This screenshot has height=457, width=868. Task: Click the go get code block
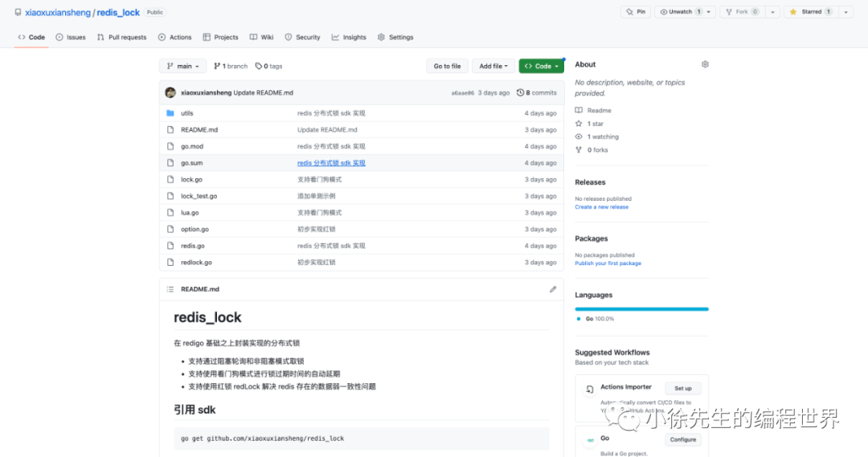362,439
